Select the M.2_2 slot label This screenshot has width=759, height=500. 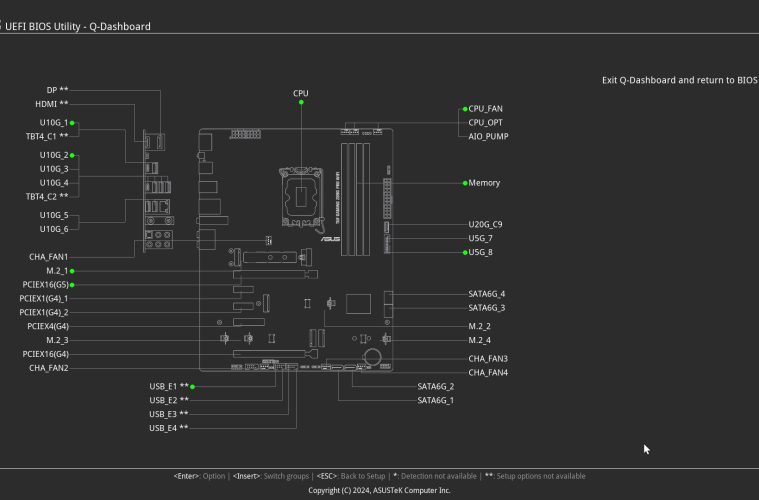[x=479, y=326]
